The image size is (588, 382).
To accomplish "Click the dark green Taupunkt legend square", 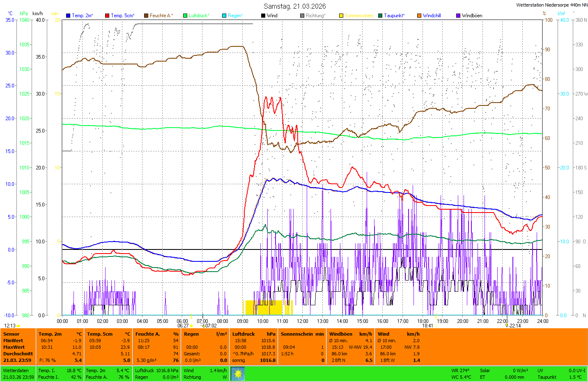I will click(380, 16).
